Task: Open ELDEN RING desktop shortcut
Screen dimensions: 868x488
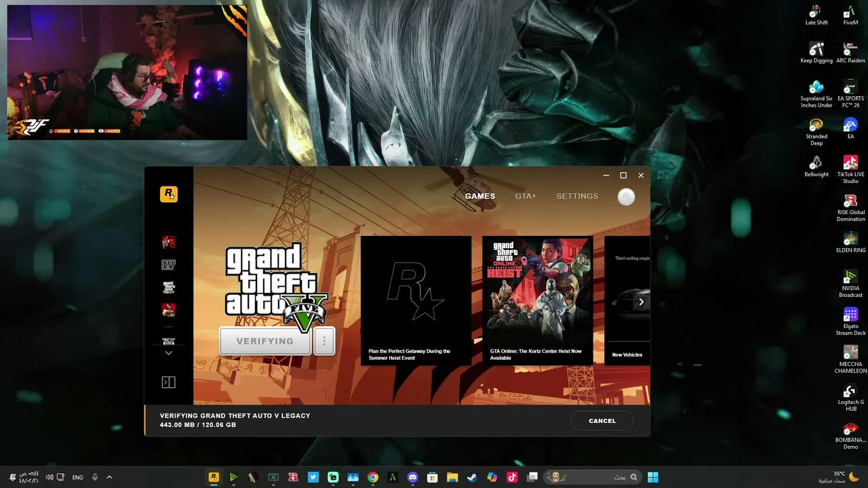Action: click(850, 243)
